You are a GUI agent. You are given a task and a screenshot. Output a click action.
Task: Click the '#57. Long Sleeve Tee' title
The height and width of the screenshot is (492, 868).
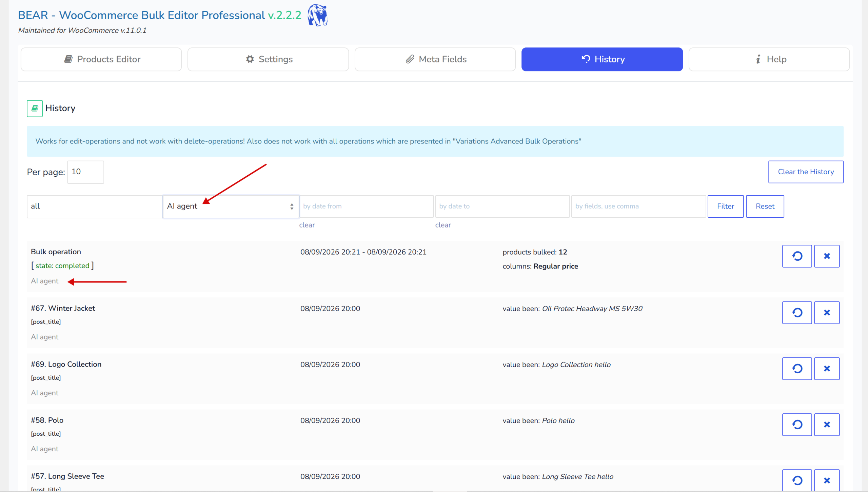tap(67, 476)
